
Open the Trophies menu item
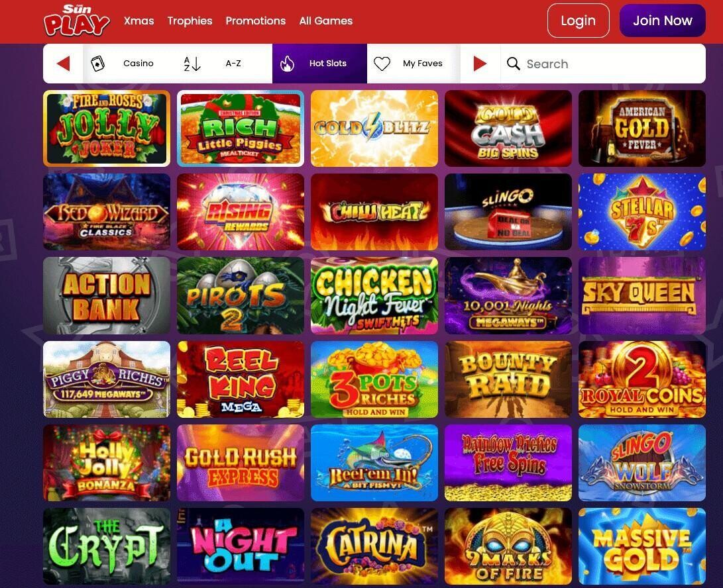tap(190, 21)
